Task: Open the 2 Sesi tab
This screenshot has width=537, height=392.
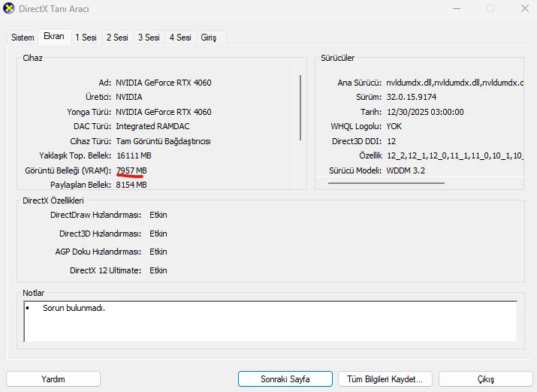Action: click(x=117, y=38)
